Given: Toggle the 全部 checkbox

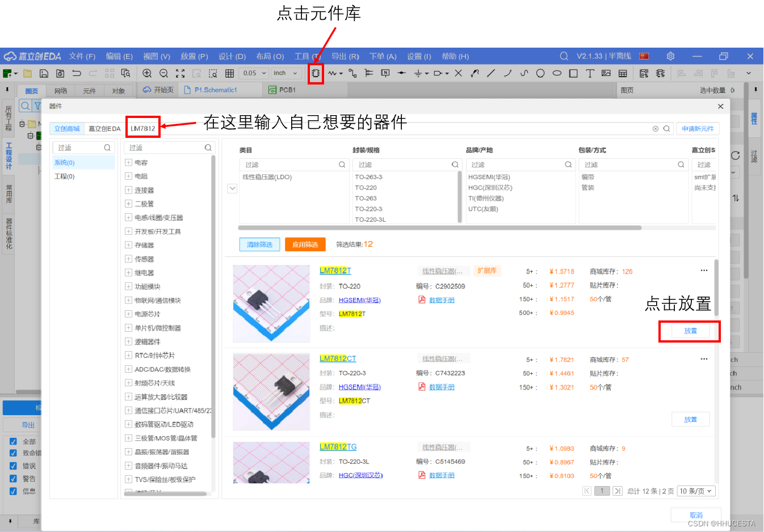Looking at the screenshot, I should (13, 441).
